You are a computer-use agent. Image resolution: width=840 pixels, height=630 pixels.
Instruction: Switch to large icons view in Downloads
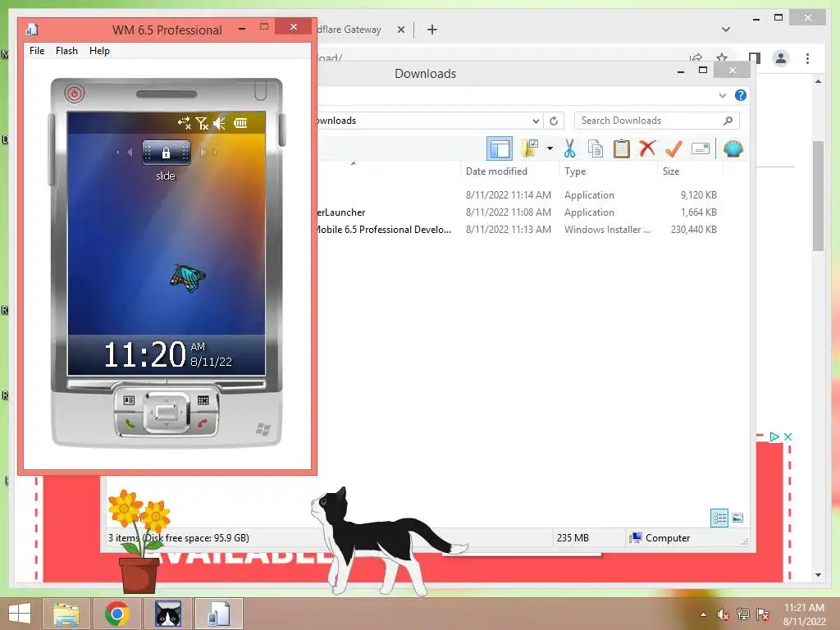coord(737,518)
